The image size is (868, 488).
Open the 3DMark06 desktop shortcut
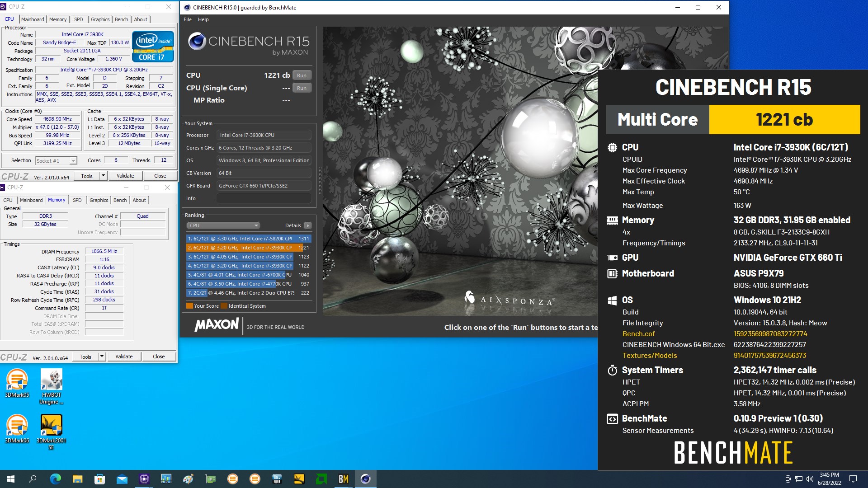coord(17,429)
